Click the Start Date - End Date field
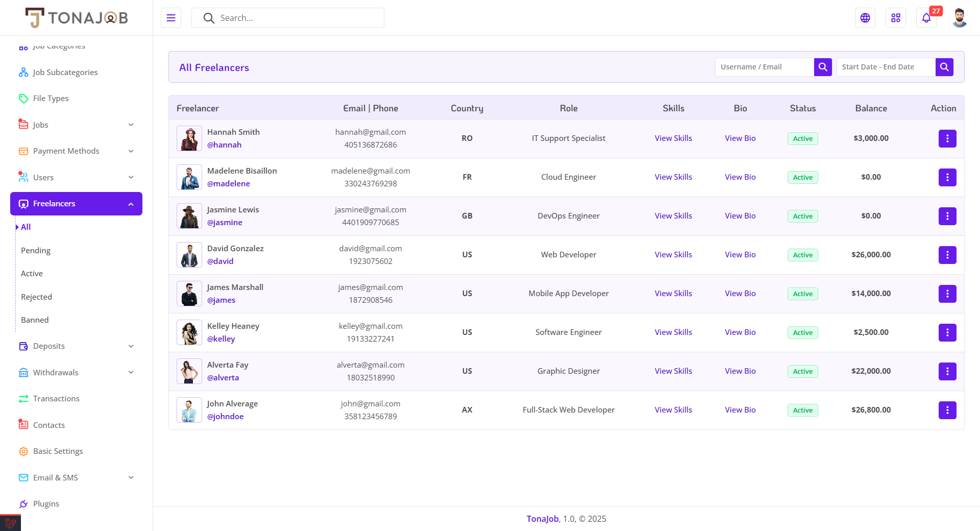The image size is (980, 531). 886,67
